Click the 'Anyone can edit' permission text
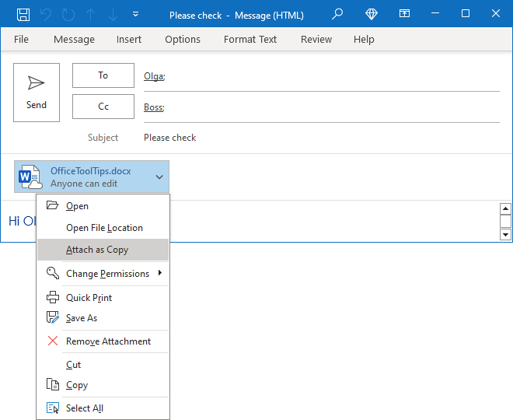The height and width of the screenshot is (420, 513). coord(84,184)
